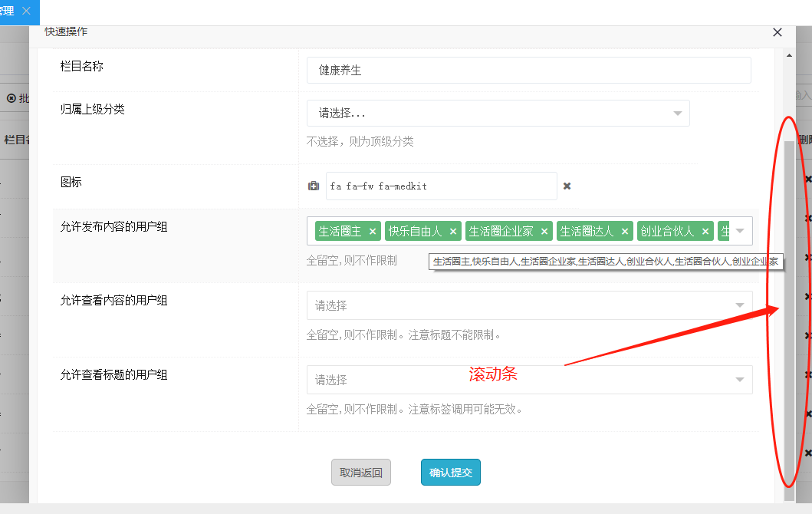Switch to the 管理 tab
This screenshot has width=812, height=514.
pos(8,12)
